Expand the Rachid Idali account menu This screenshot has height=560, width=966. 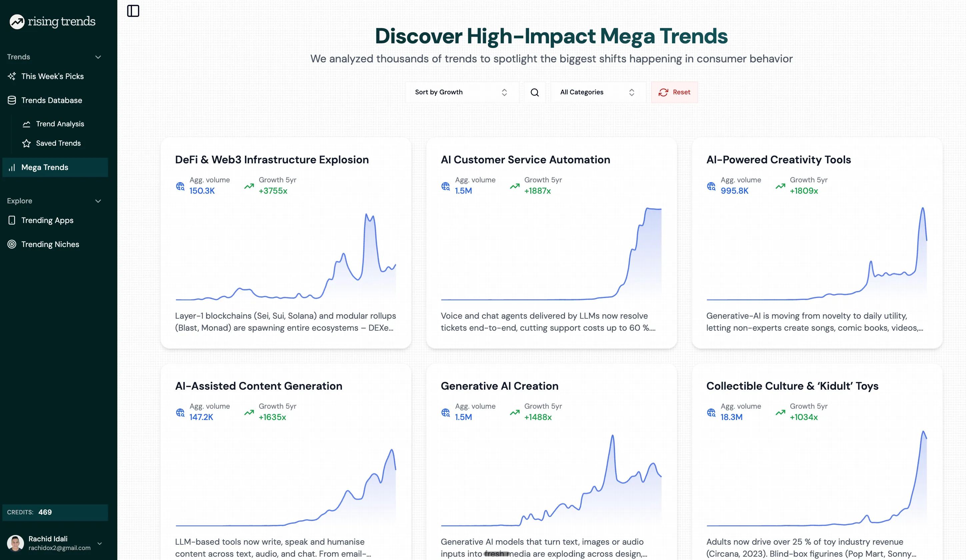click(100, 544)
